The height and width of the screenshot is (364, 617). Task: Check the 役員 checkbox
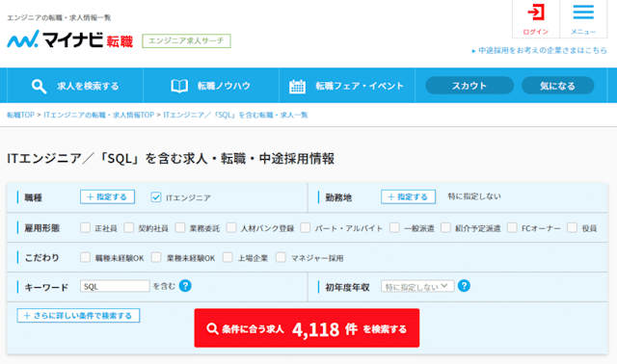(572, 227)
